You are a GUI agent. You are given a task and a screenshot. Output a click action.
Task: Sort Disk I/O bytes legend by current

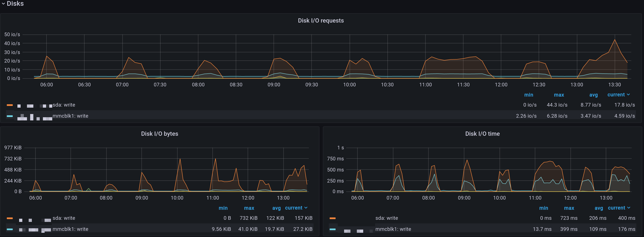(296, 208)
